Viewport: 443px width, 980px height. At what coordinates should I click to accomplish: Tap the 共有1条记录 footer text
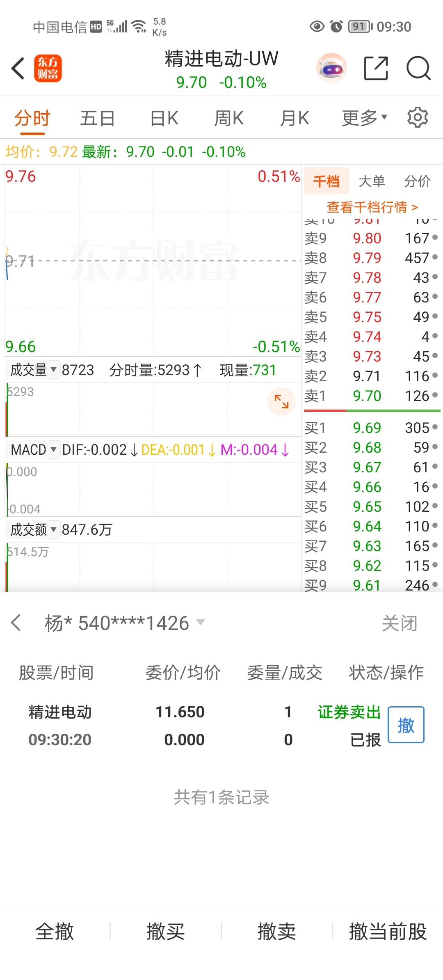[221, 797]
